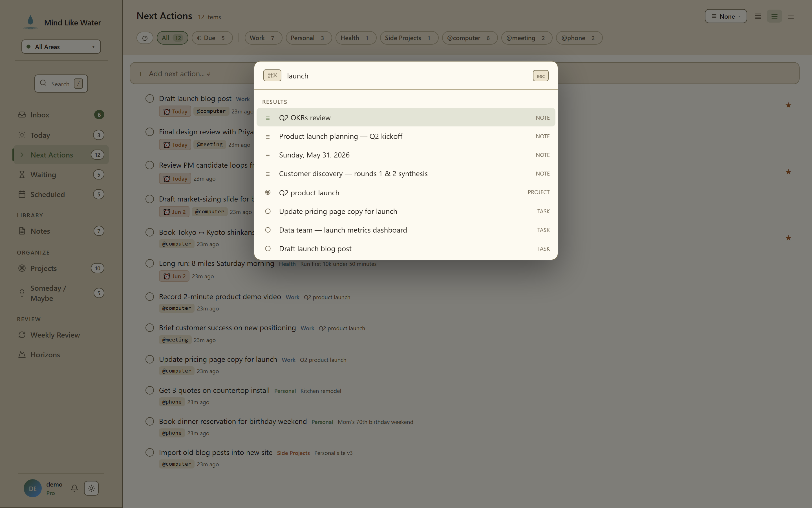This screenshot has width=812, height=508.
Task: Star the Draft launch blog post task
Action: (789, 106)
